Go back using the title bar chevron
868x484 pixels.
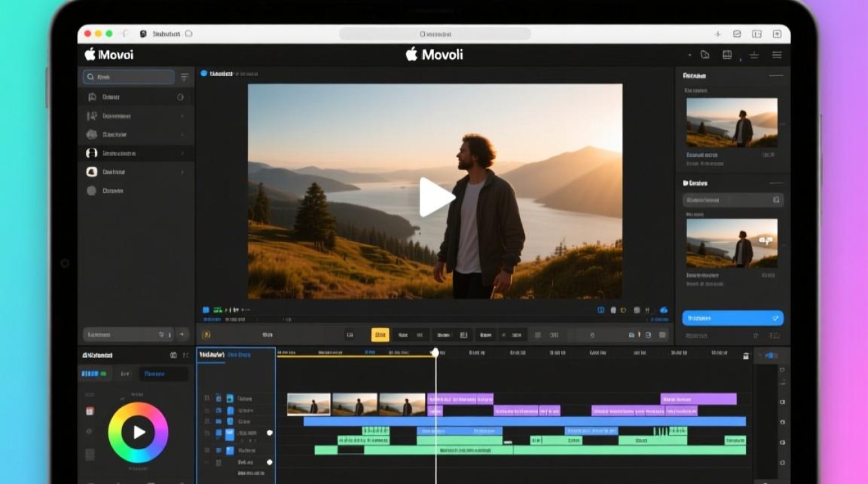tap(125, 34)
